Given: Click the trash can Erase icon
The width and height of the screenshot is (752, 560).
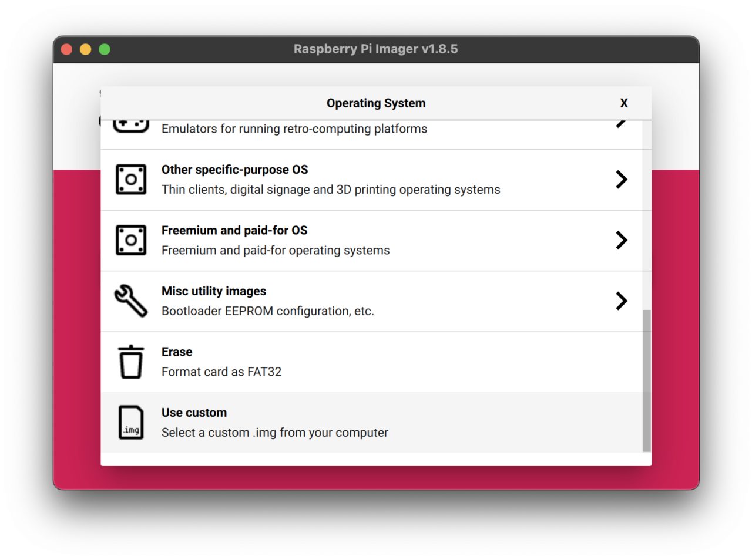Looking at the screenshot, I should coord(131,362).
